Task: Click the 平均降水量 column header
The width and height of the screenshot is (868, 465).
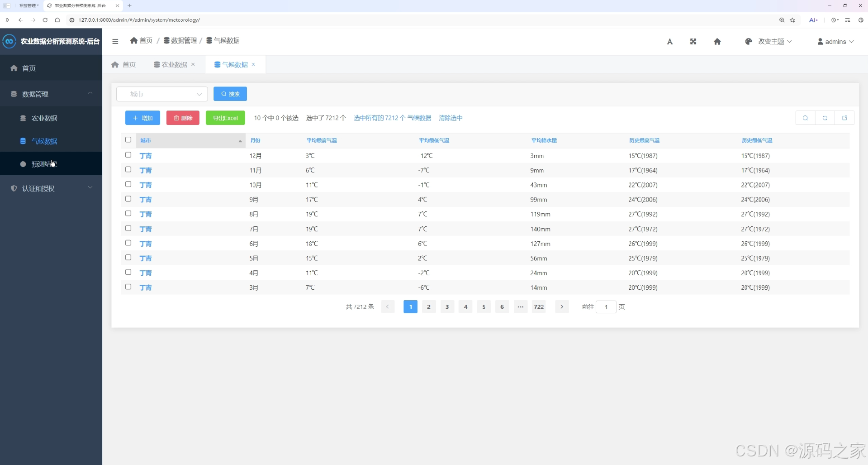Action: [x=544, y=140]
